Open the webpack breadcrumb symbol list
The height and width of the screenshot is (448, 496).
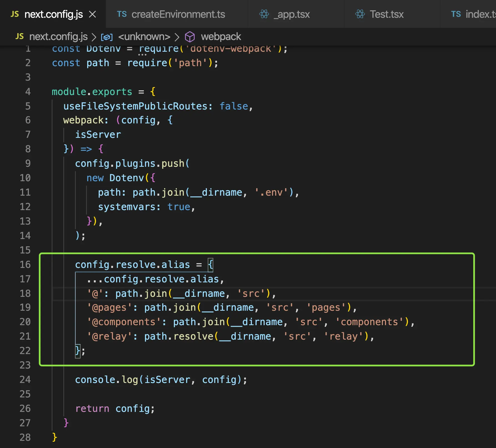pos(221,37)
